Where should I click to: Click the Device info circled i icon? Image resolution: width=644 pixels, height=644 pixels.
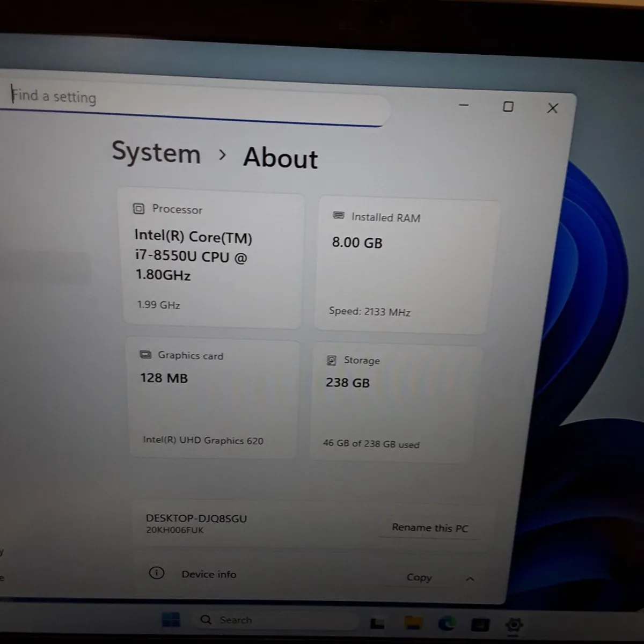pos(156,573)
